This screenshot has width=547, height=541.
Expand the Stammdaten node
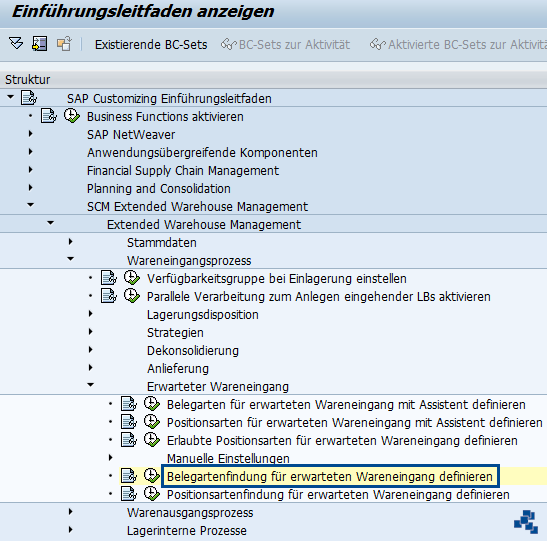click(70, 242)
